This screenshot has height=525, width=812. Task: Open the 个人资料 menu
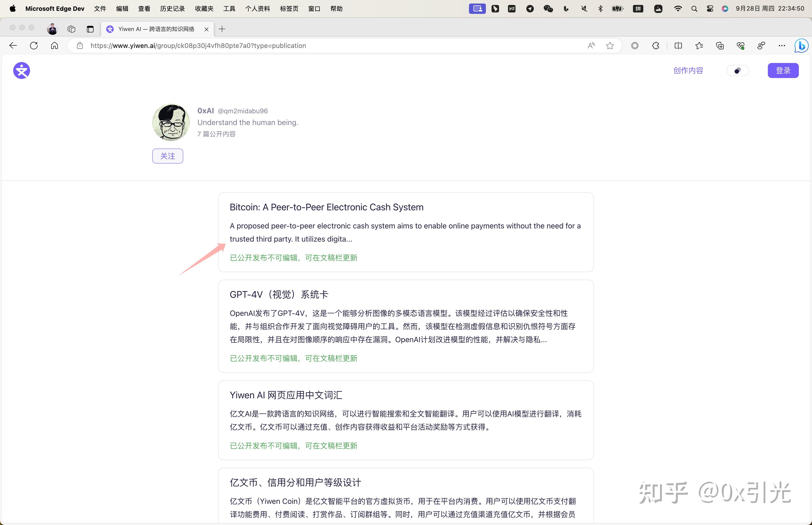258,8
